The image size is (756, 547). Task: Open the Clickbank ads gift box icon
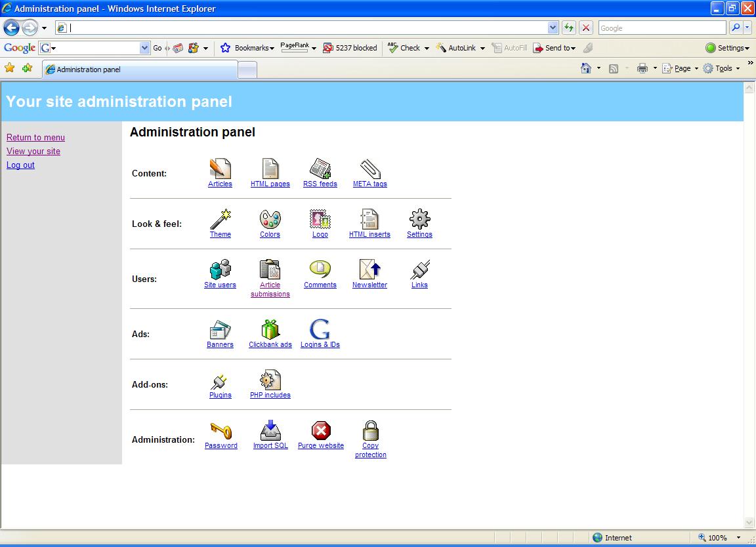pyautogui.click(x=270, y=330)
